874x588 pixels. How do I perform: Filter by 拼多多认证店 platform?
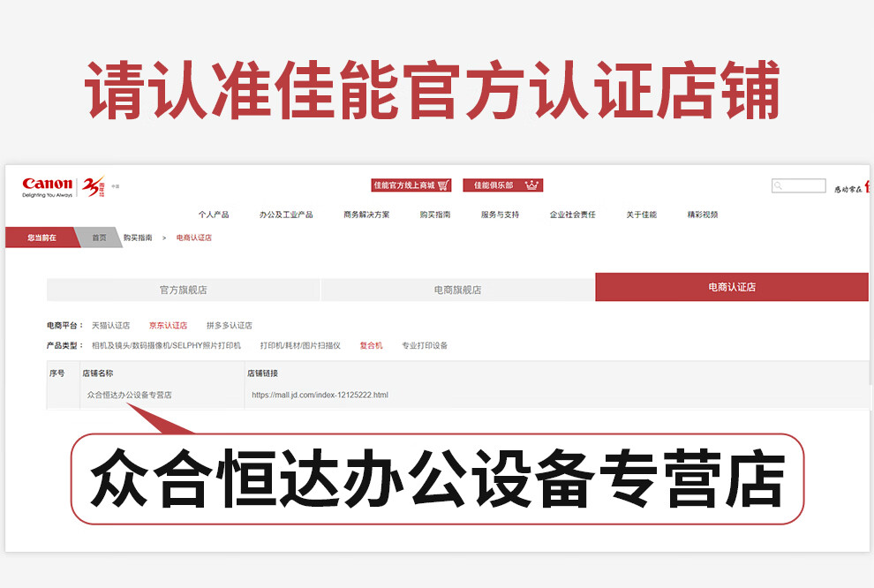tap(229, 326)
